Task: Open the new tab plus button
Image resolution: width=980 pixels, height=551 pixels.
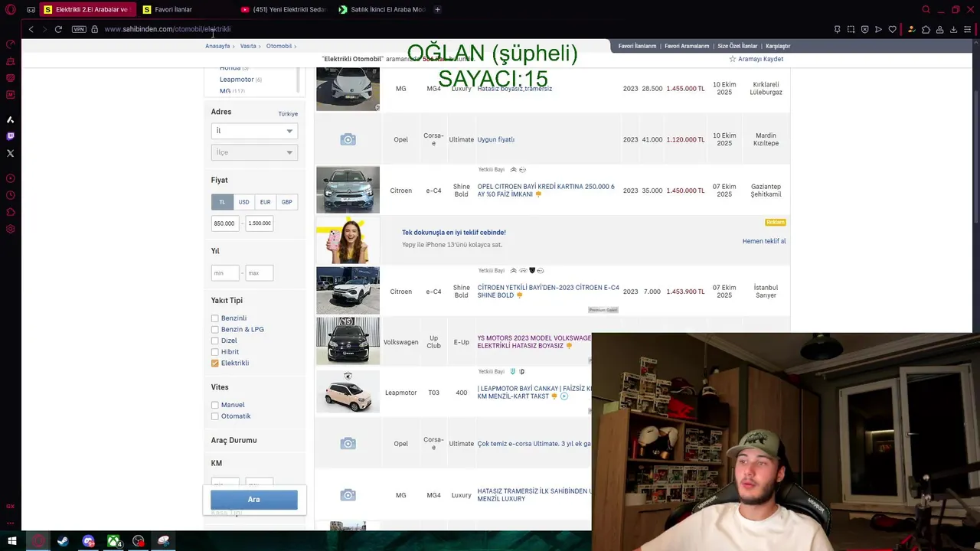Action: tap(437, 9)
